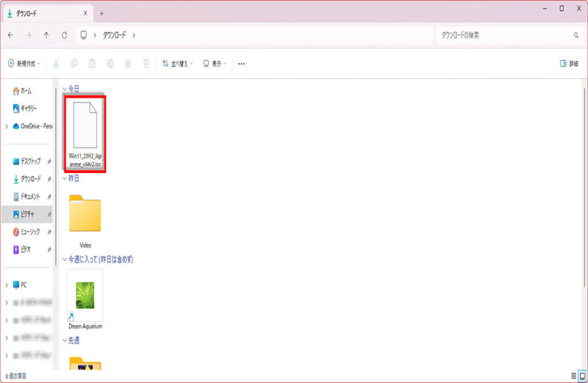The width and height of the screenshot is (588, 383).
Task: Go up one folder level with Up arrow
Action: point(46,35)
